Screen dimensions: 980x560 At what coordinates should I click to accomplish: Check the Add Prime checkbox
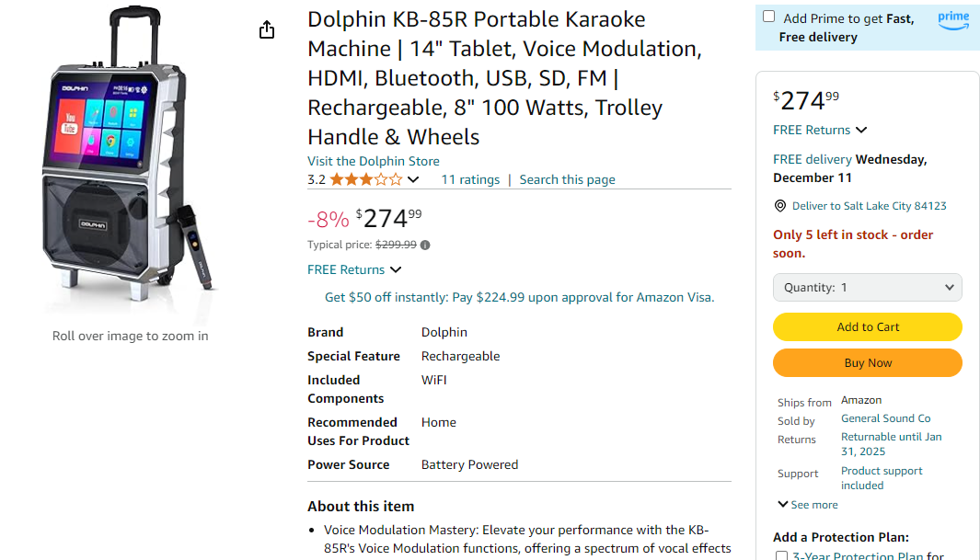768,17
